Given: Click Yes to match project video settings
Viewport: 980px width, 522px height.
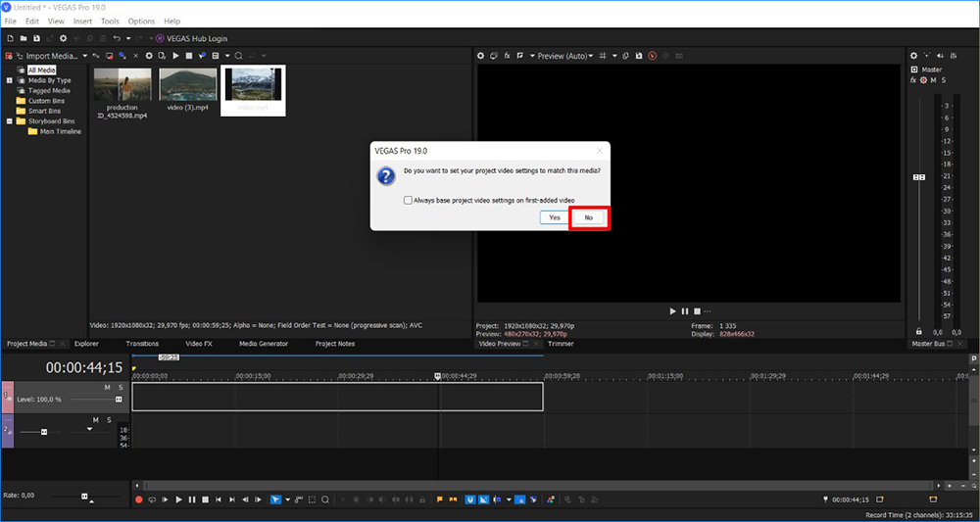Looking at the screenshot, I should [555, 217].
